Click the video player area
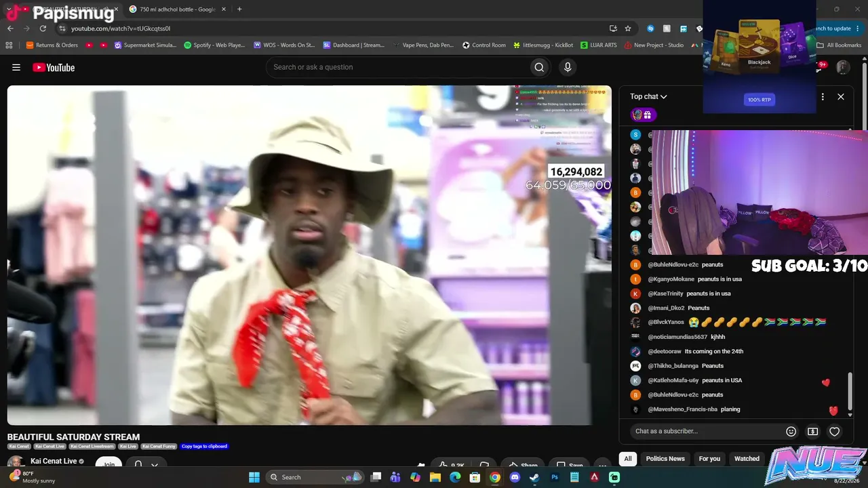 pos(309,256)
